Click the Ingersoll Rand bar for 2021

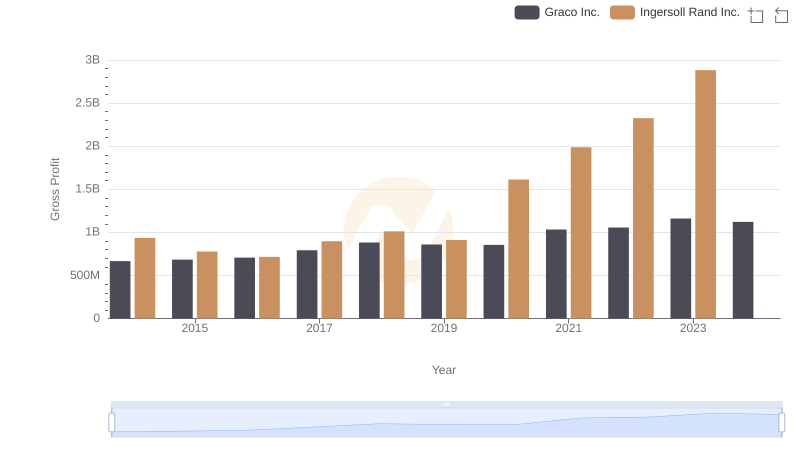581,233
